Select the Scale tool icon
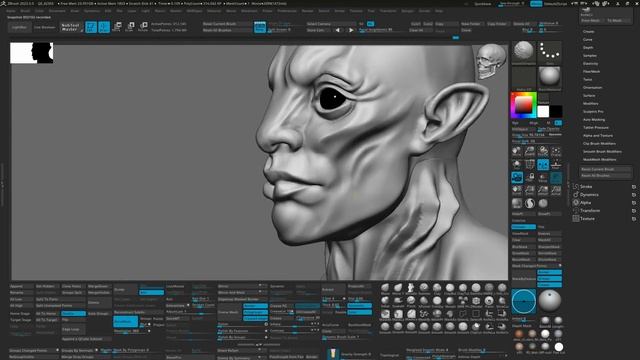This screenshot has width=640, height=360. point(130,27)
